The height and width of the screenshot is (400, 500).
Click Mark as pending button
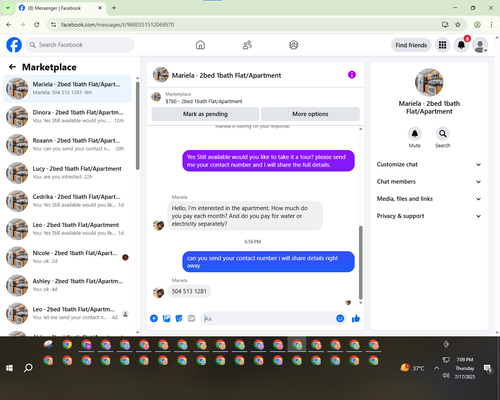pyautogui.click(x=205, y=114)
